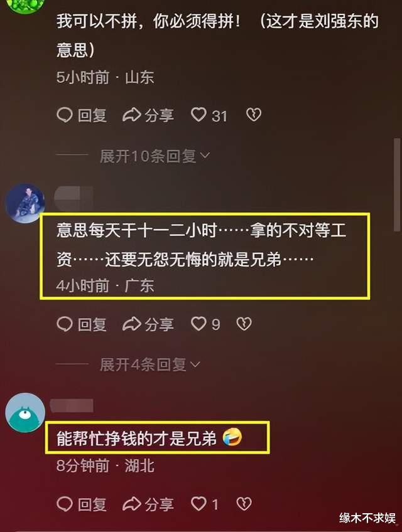
Task: Like the comment with 31 likes
Action: pos(209,115)
